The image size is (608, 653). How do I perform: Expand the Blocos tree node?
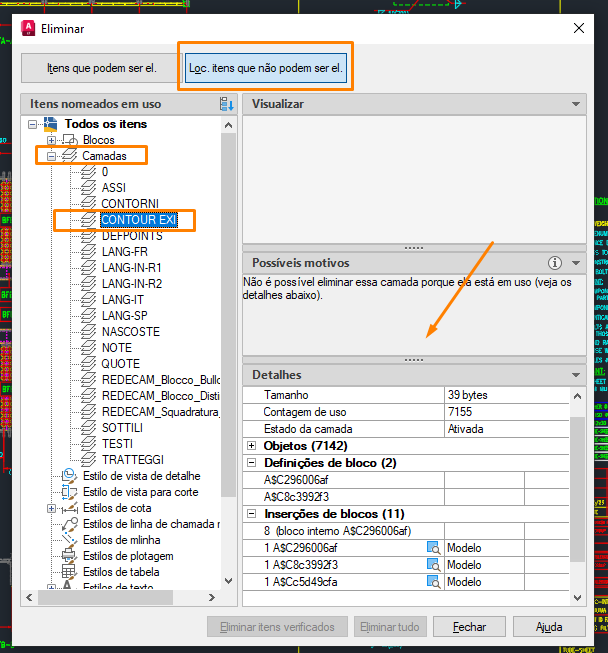click(x=51, y=140)
